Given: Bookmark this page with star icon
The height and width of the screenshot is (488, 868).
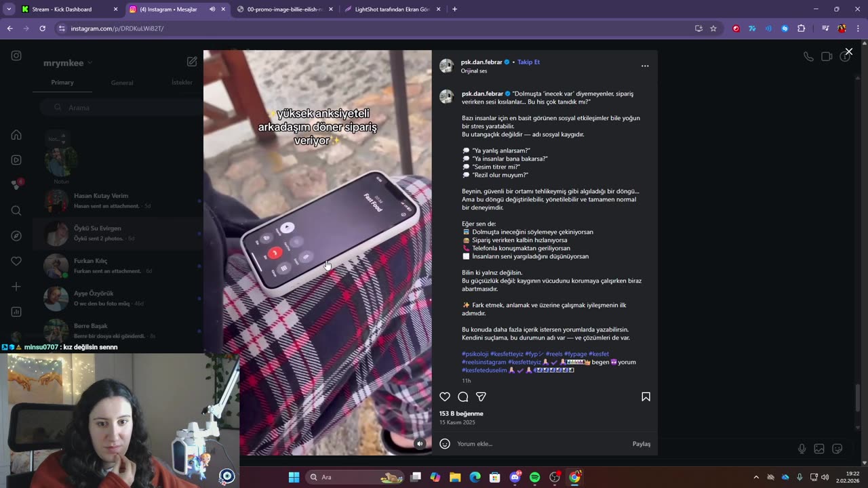Looking at the screenshot, I should click(x=713, y=28).
